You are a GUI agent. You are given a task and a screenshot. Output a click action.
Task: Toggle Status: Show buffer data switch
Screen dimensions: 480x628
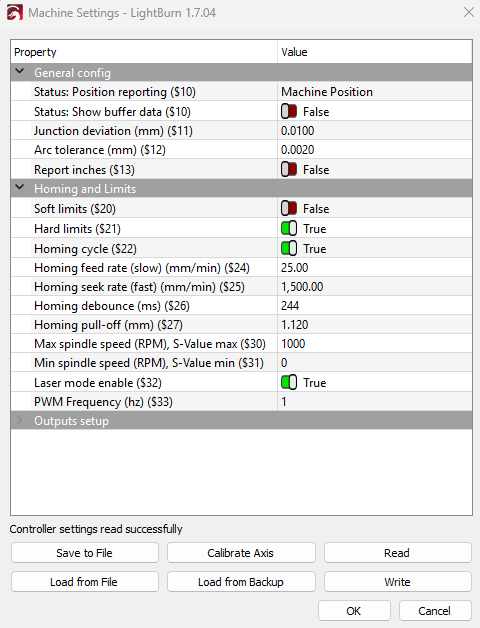289,112
